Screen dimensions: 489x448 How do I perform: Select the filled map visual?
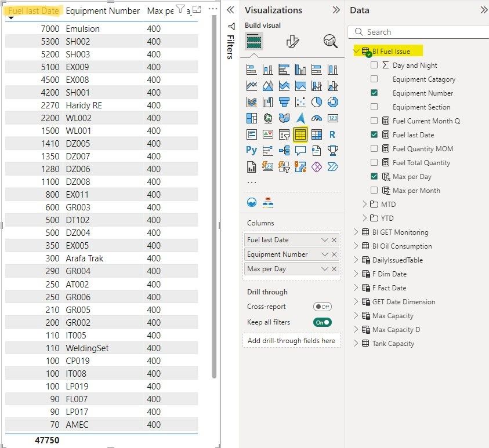coord(284,118)
